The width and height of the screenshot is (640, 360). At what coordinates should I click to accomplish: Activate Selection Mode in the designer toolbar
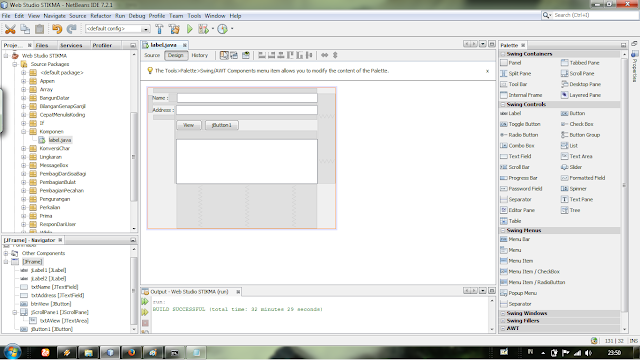(224, 55)
